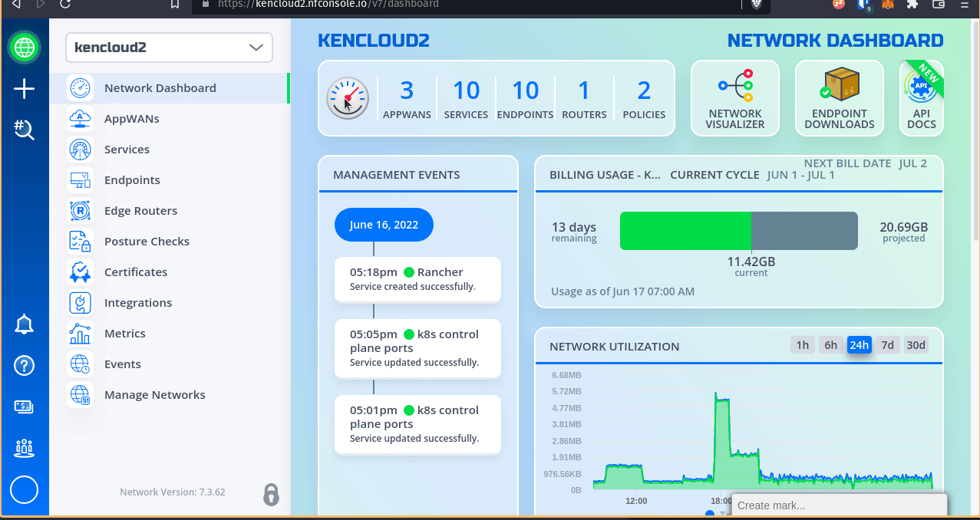Viewport: 980px width, 520px height.
Task: Open the 1 Routers summary tile
Action: click(584, 98)
